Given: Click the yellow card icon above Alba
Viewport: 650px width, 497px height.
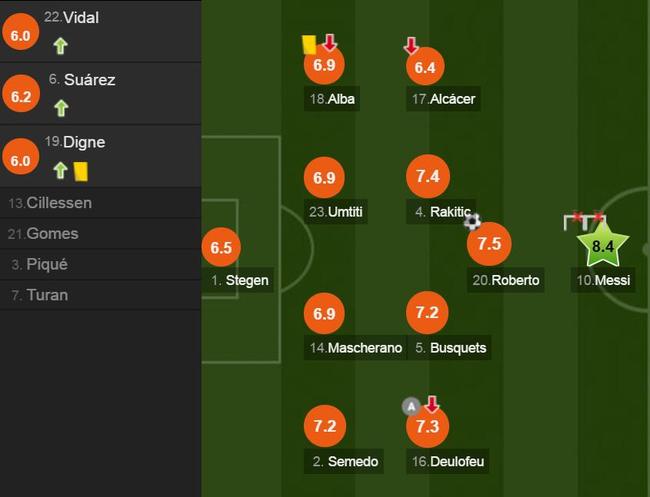Looking at the screenshot, I should point(309,45).
